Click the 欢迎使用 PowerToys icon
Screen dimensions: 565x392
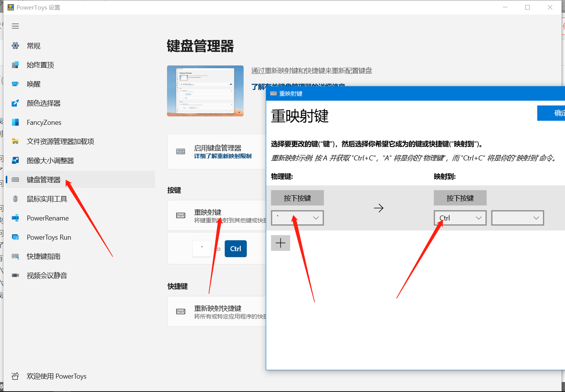15,376
